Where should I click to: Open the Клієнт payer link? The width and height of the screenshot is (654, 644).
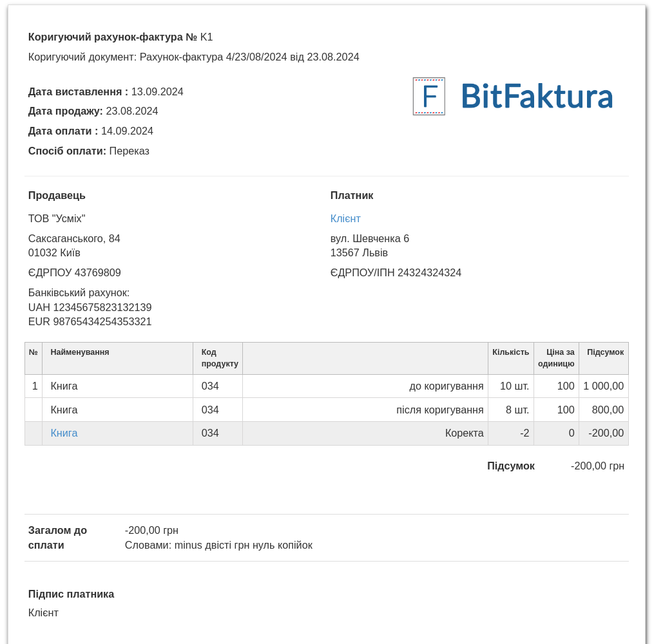coord(345,219)
